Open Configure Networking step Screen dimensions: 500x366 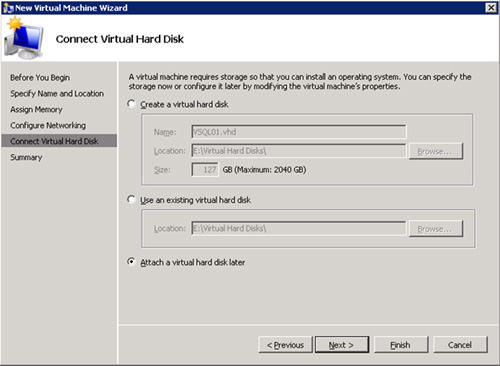[48, 126]
